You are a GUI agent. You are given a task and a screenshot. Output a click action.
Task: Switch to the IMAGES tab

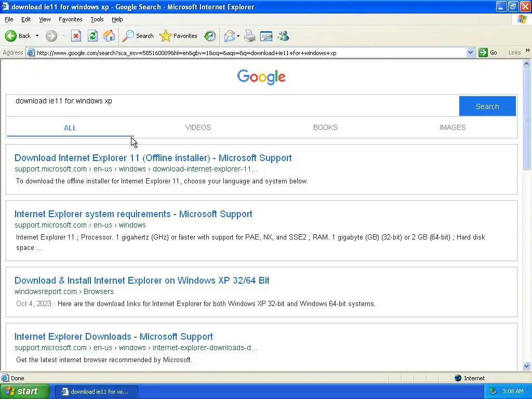(453, 128)
